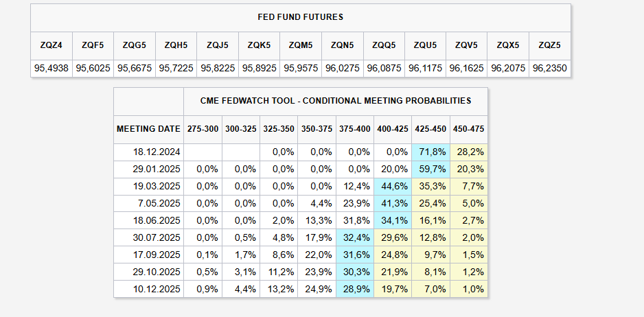Click the FED FUND FUTURES table title

(300, 16)
